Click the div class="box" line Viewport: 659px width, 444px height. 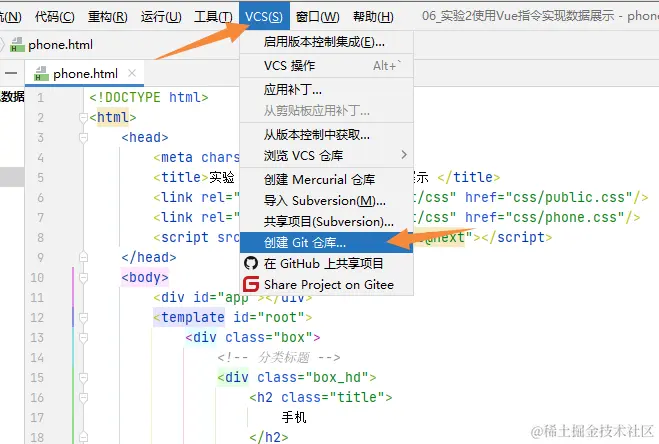pos(253,338)
